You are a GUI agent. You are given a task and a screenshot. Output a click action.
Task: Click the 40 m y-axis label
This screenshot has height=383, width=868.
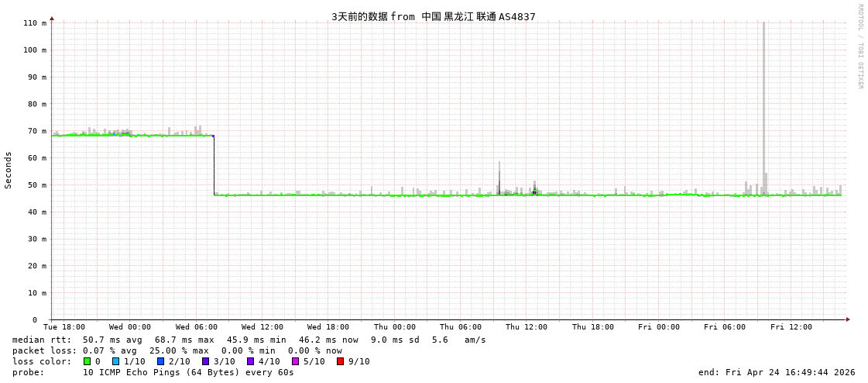click(36, 212)
